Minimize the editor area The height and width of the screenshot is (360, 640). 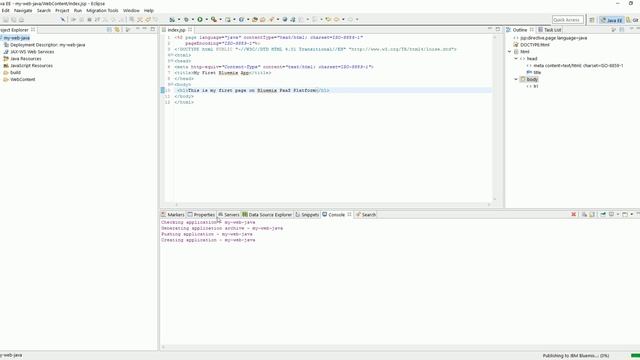coord(489,29)
